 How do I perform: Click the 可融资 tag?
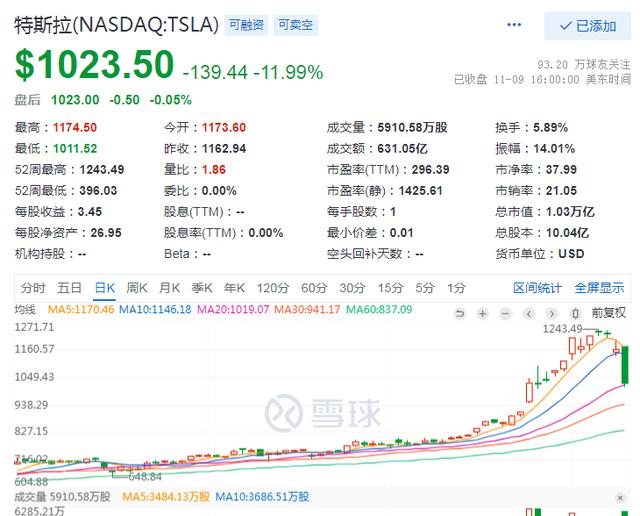(246, 25)
